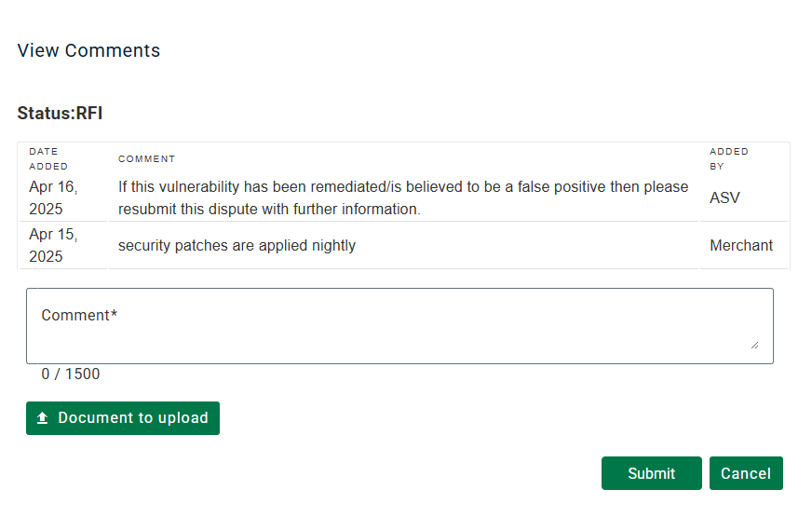812x517 pixels.
Task: Click the 0 / 1500 character counter
Action: pyautogui.click(x=71, y=374)
